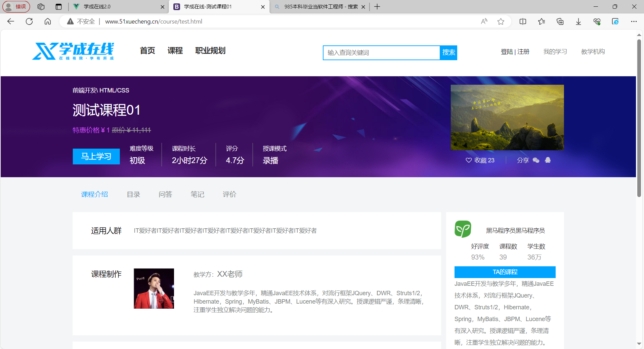
Task: Click the 学成在线 site logo
Action: 73,51
